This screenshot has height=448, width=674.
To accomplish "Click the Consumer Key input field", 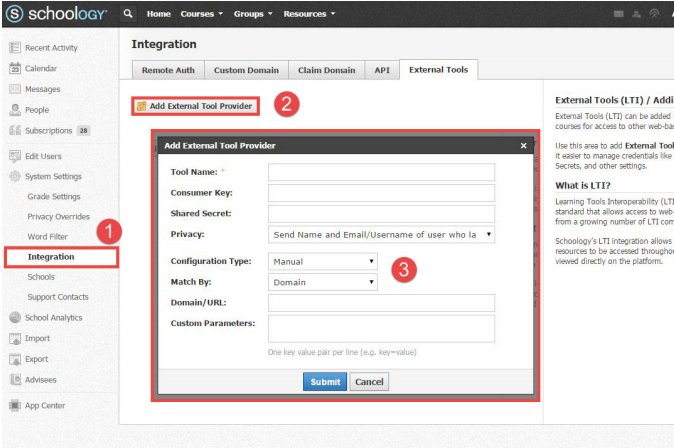I will 381,193.
